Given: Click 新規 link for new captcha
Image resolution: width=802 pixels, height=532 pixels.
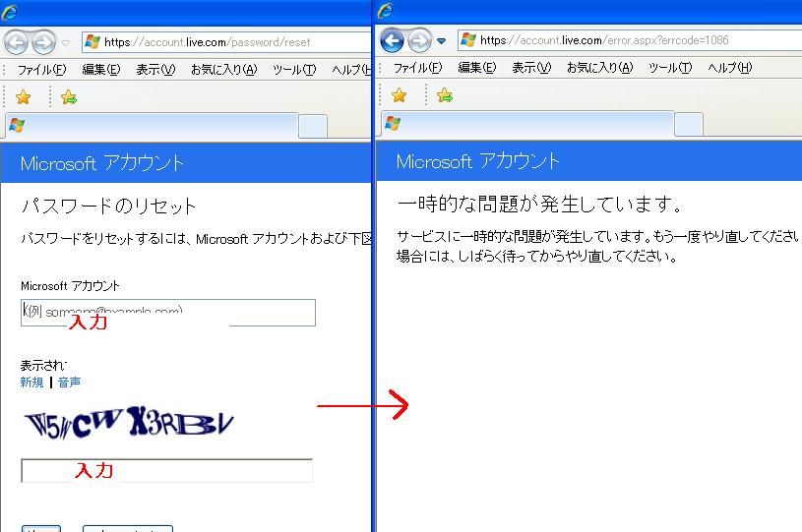Looking at the screenshot, I should click(x=31, y=383).
